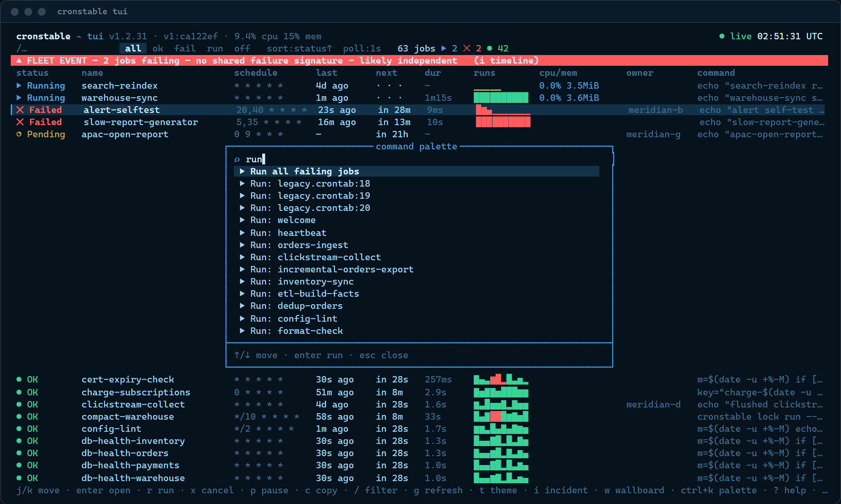Click the play arrow beside Run: welcome
The width and height of the screenshot is (841, 504).
pos(242,220)
